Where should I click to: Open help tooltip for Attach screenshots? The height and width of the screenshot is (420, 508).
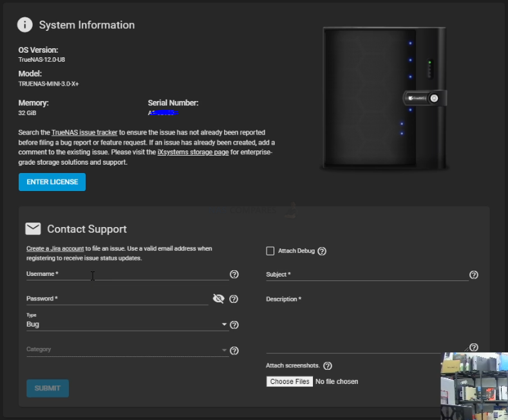click(x=328, y=365)
